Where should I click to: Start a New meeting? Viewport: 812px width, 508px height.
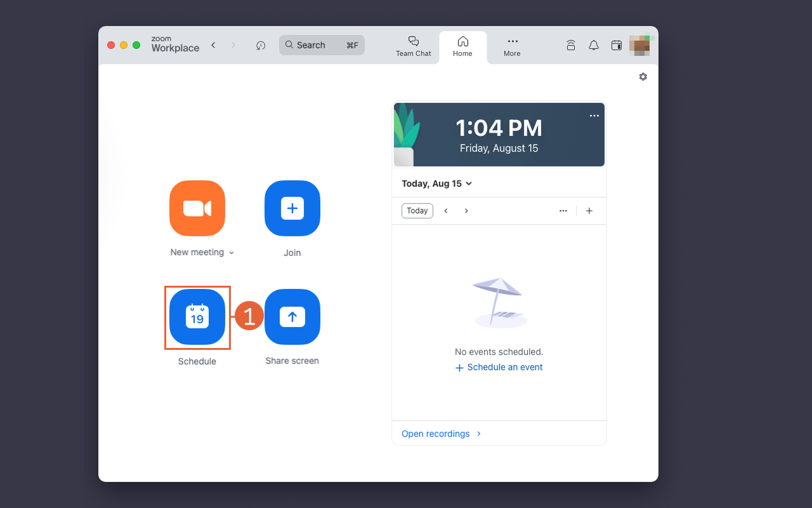coord(197,208)
